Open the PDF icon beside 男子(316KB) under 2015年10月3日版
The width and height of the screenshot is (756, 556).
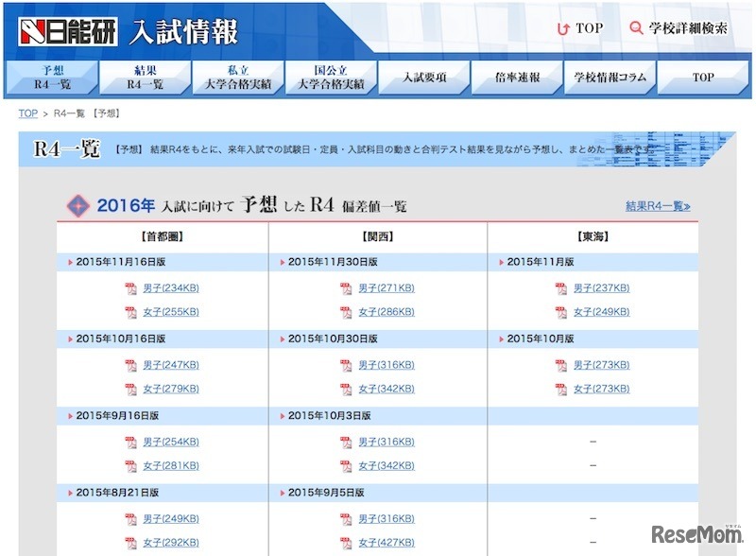pos(346,442)
